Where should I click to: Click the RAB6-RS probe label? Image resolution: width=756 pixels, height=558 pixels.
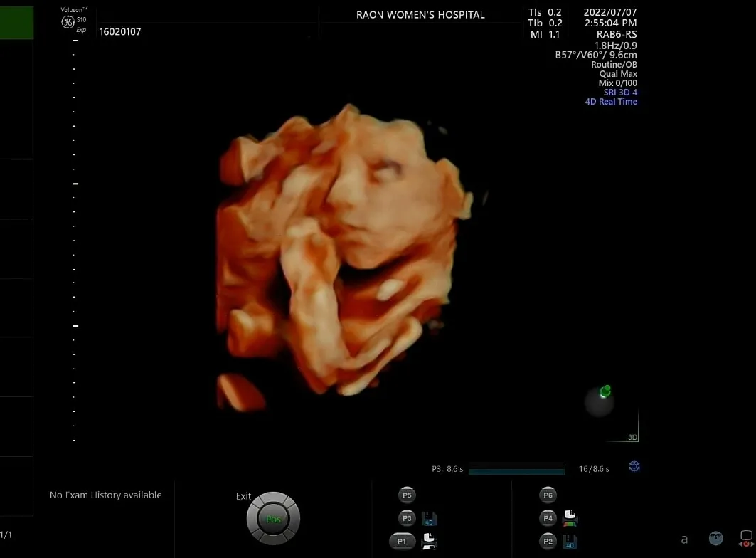616,34
